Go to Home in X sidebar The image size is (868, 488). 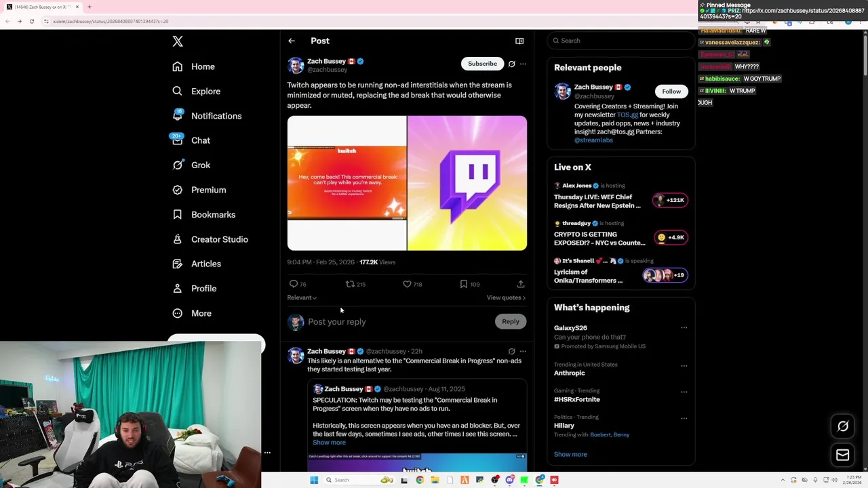pyautogui.click(x=193, y=66)
